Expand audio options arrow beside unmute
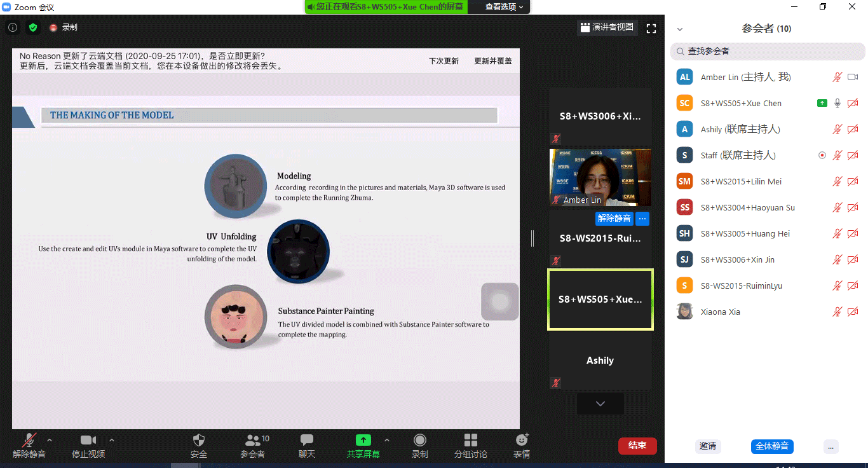868x468 pixels. pyautogui.click(x=50, y=440)
